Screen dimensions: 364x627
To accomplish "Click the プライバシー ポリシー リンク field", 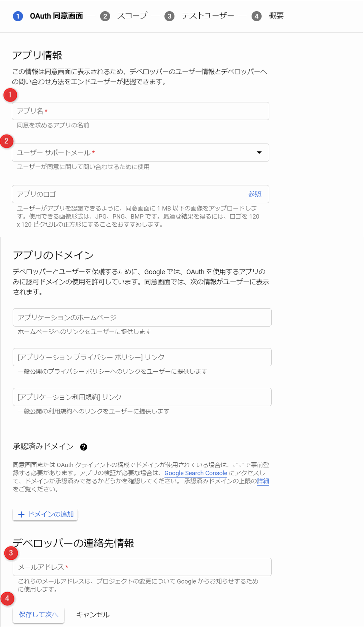I will (142, 357).
